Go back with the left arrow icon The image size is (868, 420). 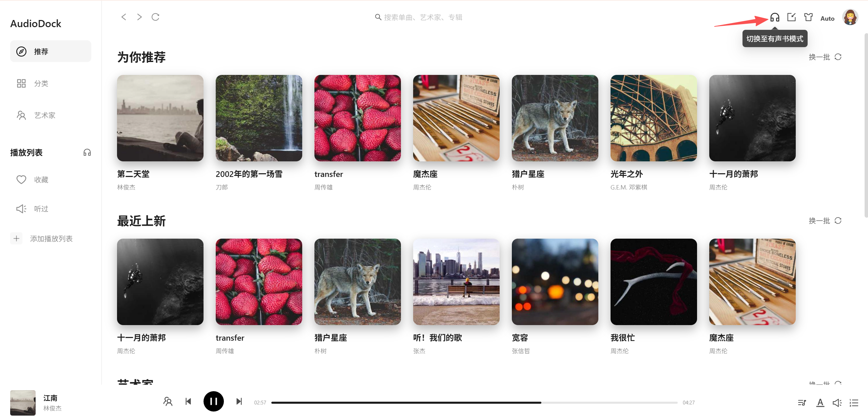(x=124, y=17)
